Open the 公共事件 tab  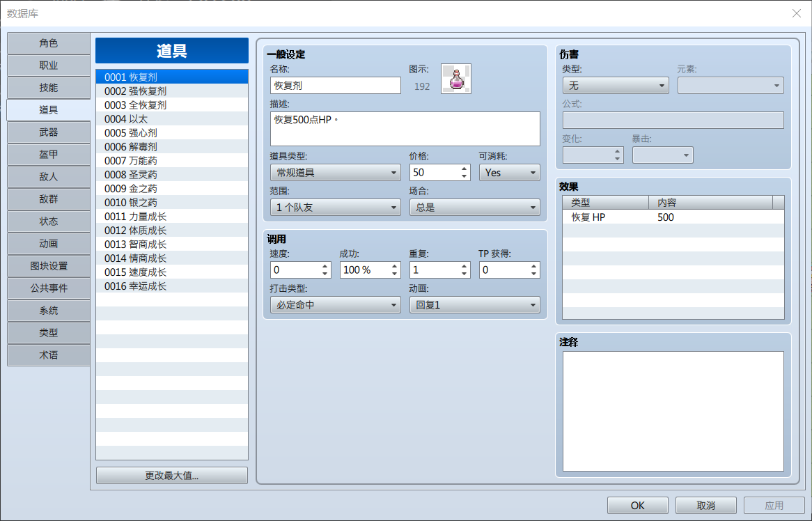[x=49, y=288]
